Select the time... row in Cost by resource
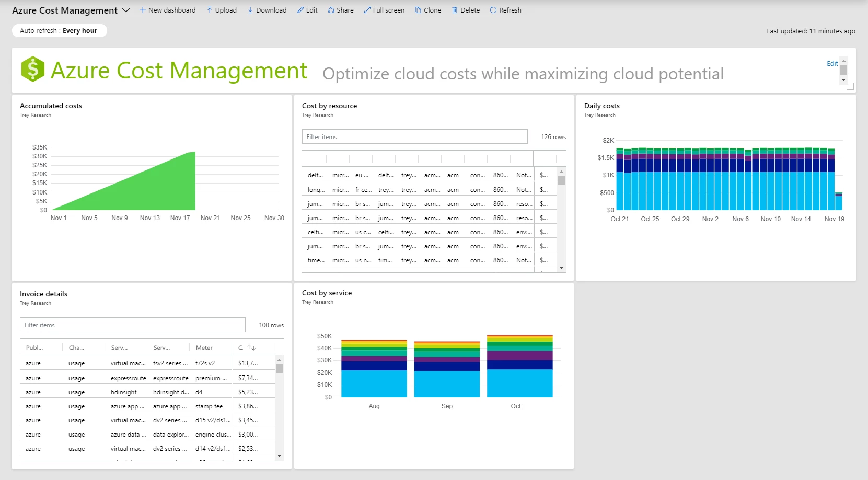Viewport: 868px width, 480px height. pos(430,260)
